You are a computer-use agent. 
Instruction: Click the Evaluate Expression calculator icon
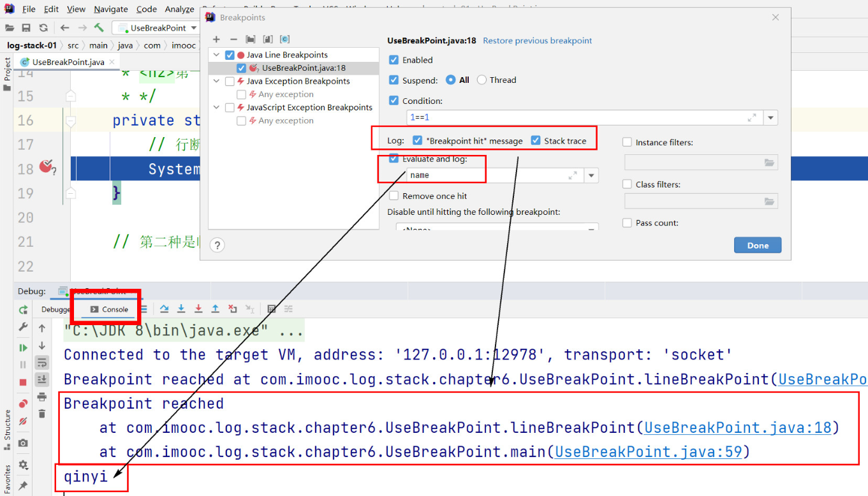coord(272,309)
